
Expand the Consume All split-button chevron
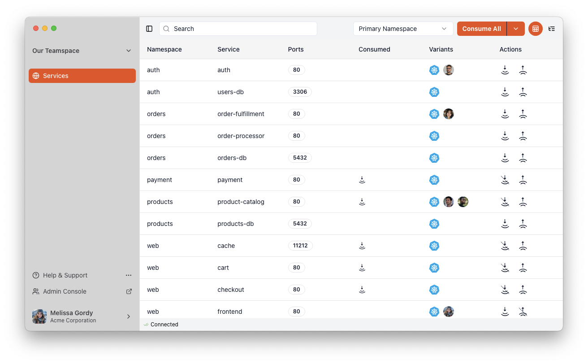pos(516,28)
